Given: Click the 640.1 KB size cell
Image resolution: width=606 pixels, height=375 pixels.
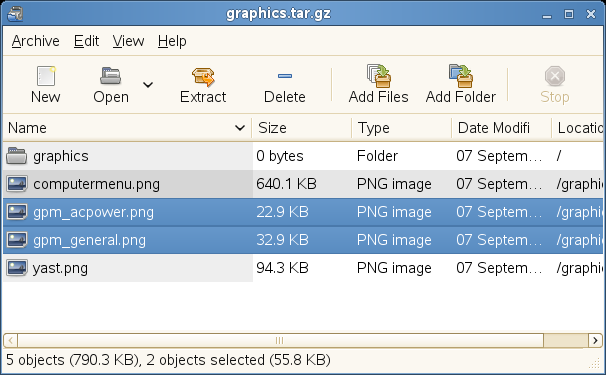Looking at the screenshot, I should click(x=286, y=184).
